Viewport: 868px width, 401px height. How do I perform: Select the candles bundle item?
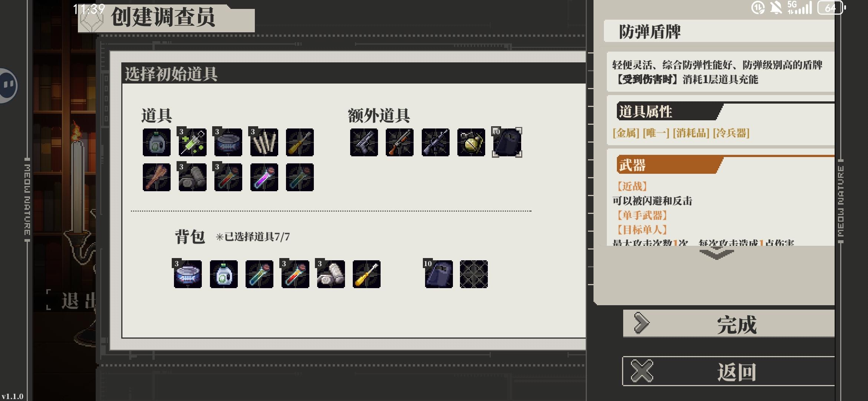pyautogui.click(x=264, y=142)
